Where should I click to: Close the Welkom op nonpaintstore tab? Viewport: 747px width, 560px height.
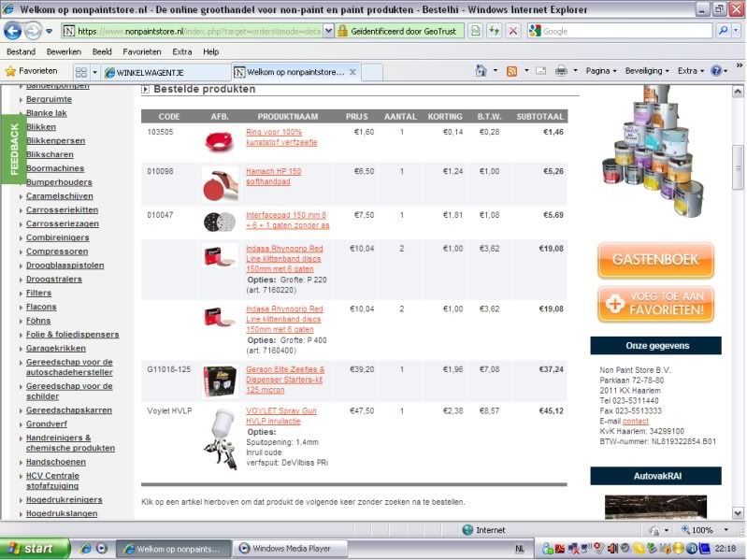352,72
